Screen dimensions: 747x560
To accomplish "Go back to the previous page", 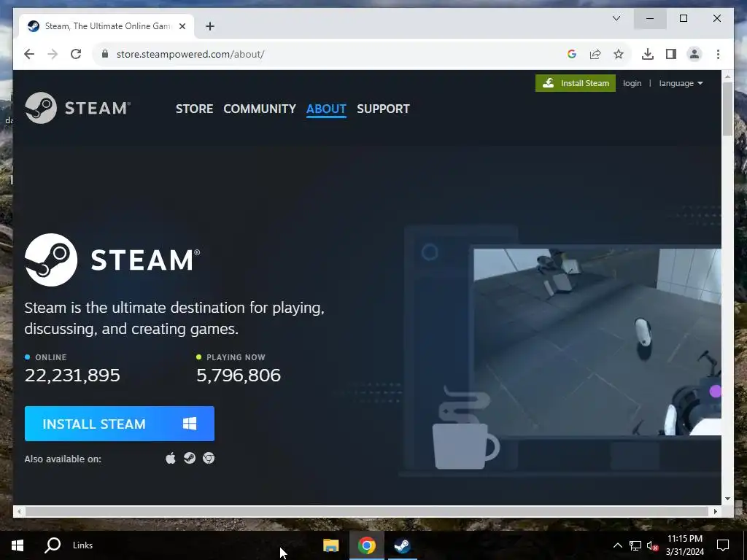I will click(x=29, y=54).
